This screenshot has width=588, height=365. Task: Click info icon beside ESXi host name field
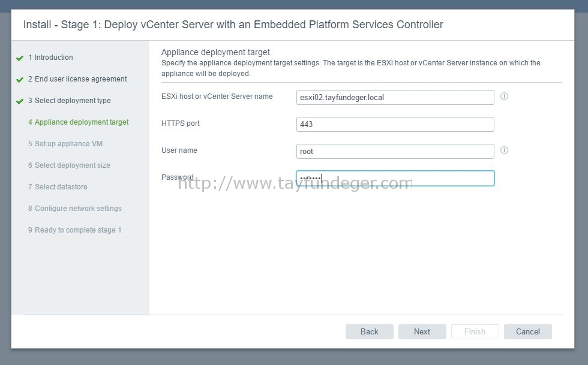(x=505, y=96)
